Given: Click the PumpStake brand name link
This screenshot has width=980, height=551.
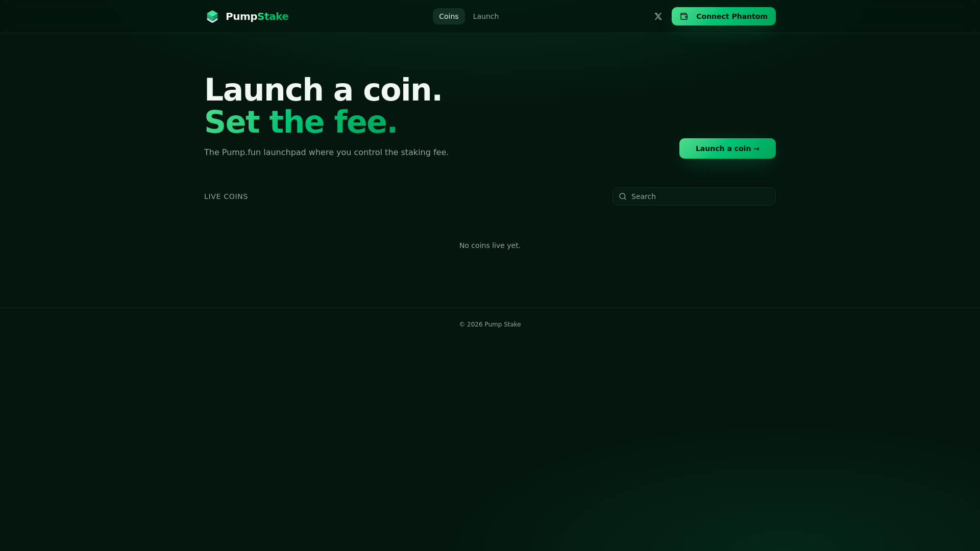Looking at the screenshot, I should pos(257,16).
